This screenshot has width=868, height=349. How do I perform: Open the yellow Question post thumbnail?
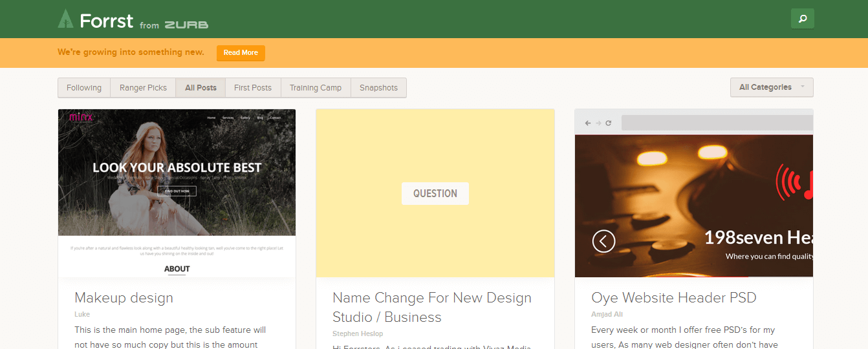[x=435, y=193]
